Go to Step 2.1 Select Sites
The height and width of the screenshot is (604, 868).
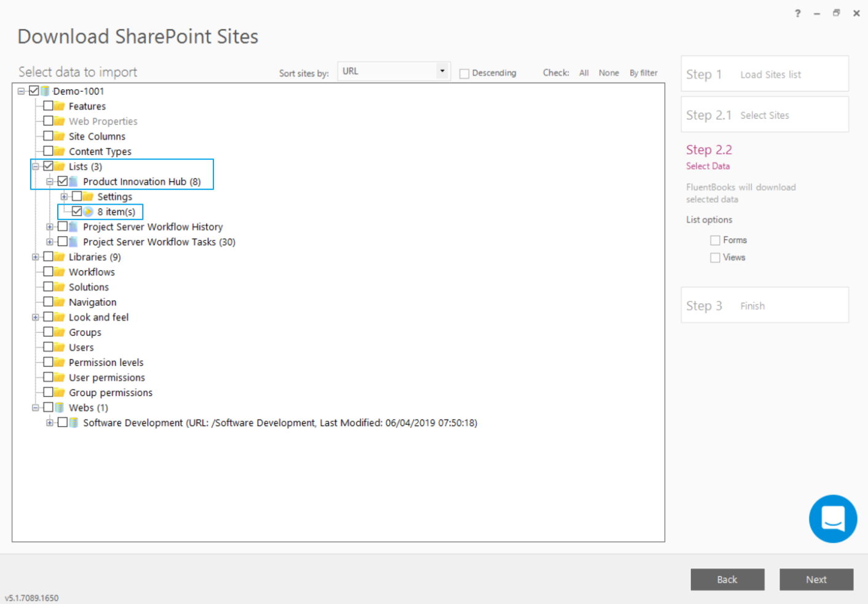[765, 114]
